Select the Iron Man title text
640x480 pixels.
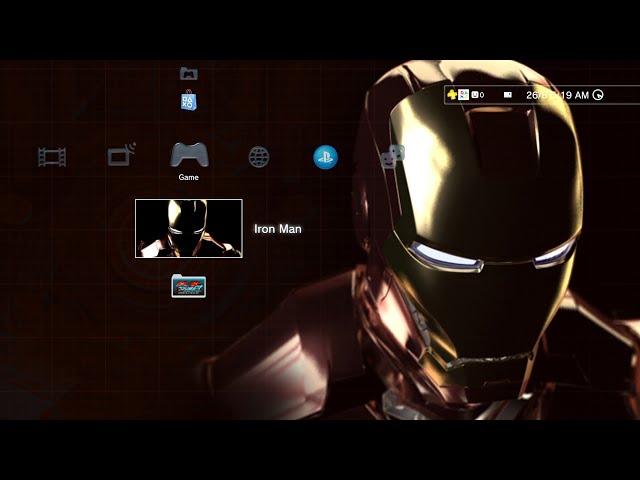tap(278, 229)
